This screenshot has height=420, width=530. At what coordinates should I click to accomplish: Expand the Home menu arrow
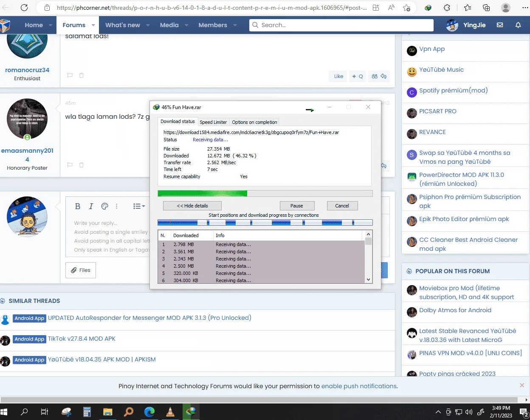[x=51, y=25]
